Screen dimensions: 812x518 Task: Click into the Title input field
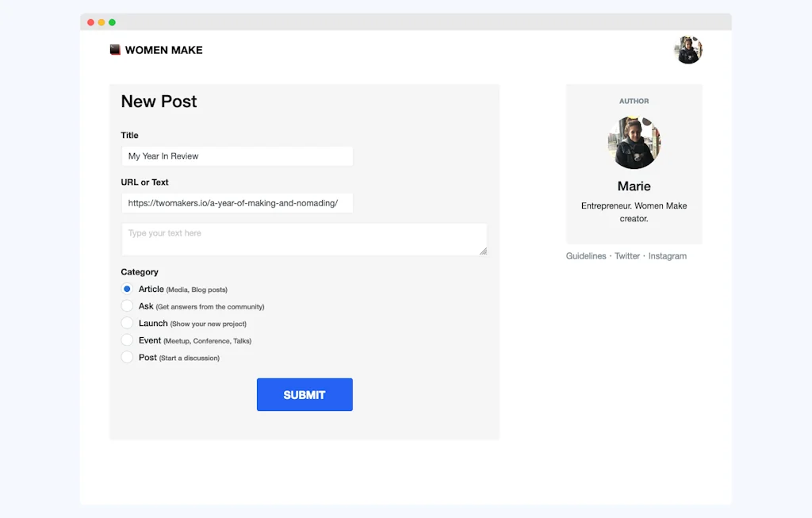coord(236,156)
